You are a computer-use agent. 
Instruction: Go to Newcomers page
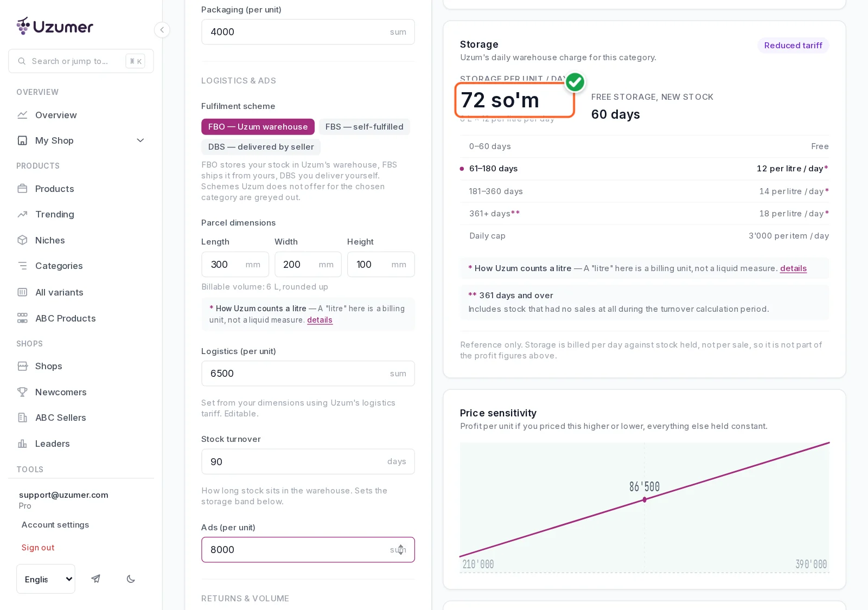(x=81, y=392)
